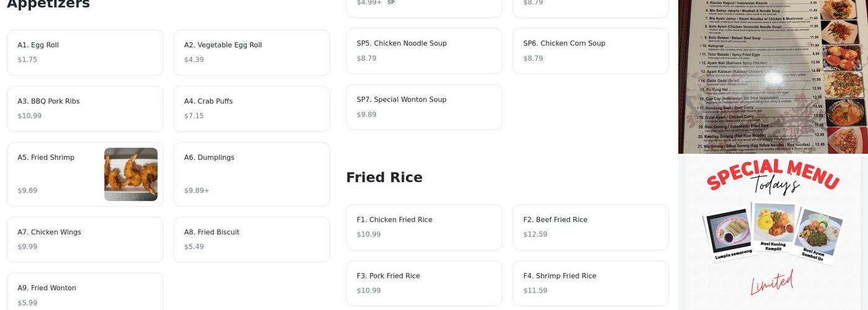Select A7. Chicken Wings
This screenshot has height=310, width=868.
tap(85, 239)
